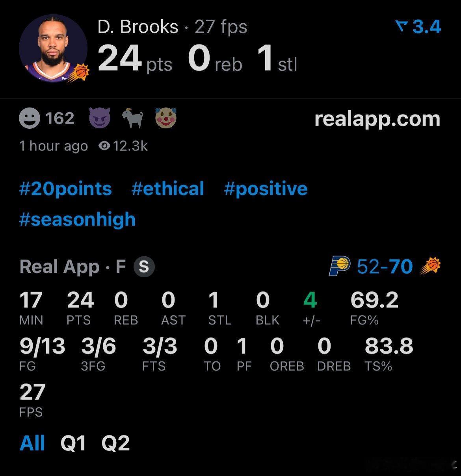Tap the S starter badge

tap(144, 267)
